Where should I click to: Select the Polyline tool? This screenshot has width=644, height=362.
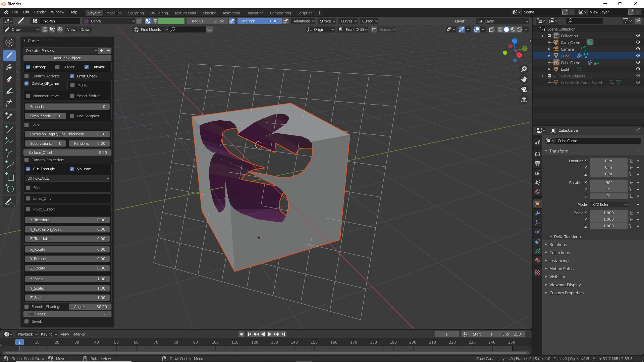point(9,141)
